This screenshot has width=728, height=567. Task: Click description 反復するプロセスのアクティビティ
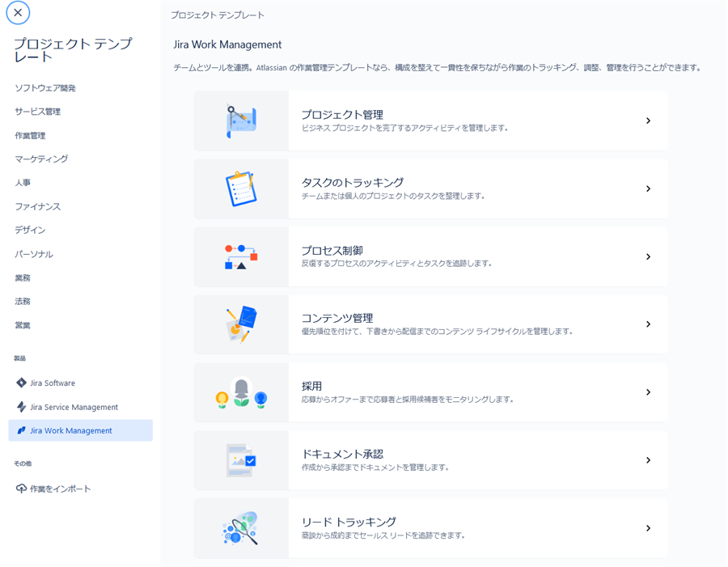click(396, 264)
